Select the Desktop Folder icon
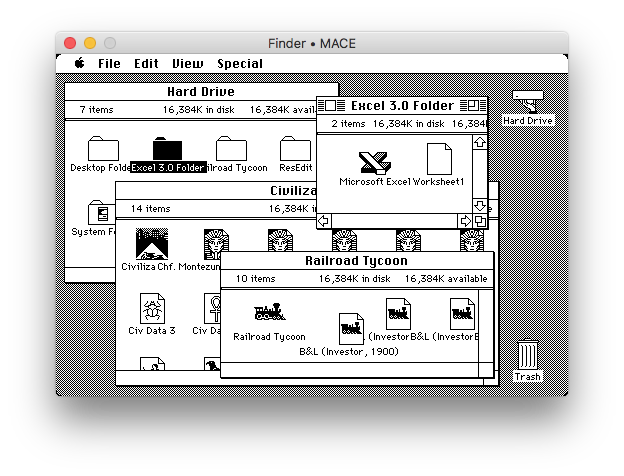 click(x=103, y=148)
